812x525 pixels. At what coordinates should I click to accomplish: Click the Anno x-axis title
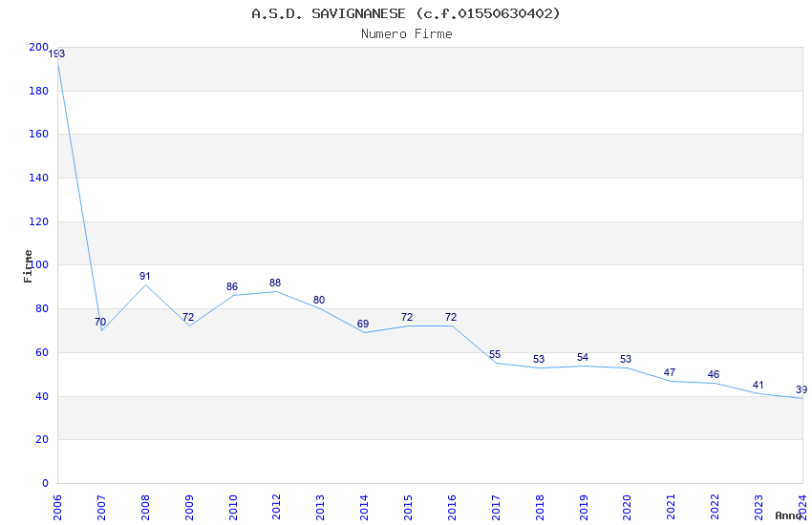point(788,515)
